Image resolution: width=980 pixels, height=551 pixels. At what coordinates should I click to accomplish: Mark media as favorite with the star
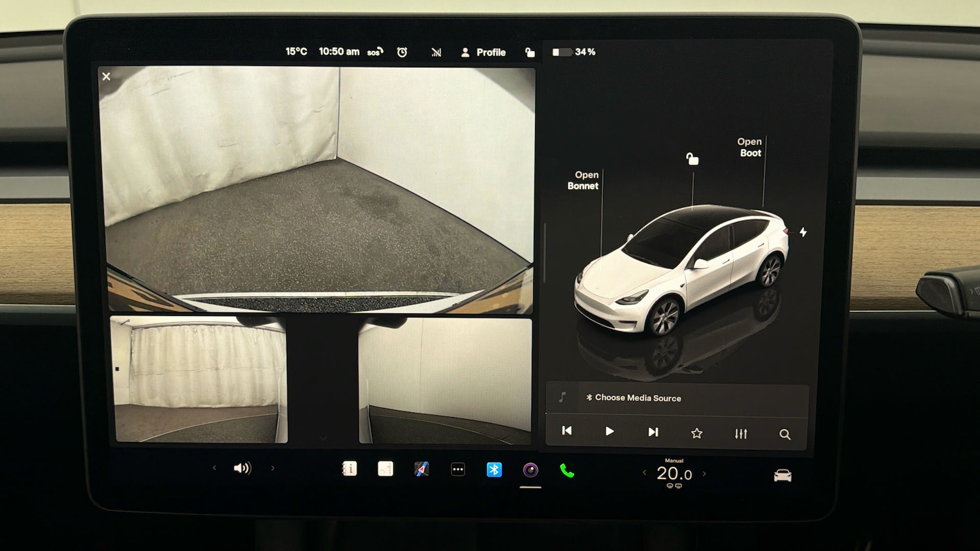697,433
